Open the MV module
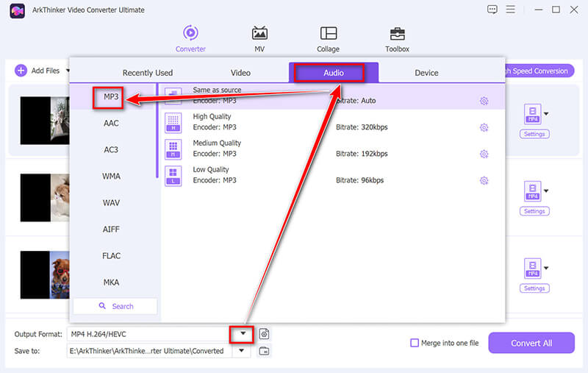The image size is (588, 373). pos(259,38)
